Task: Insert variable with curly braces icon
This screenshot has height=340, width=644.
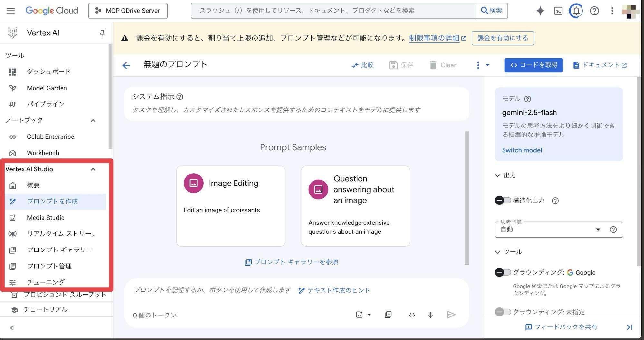Action: 412,315
